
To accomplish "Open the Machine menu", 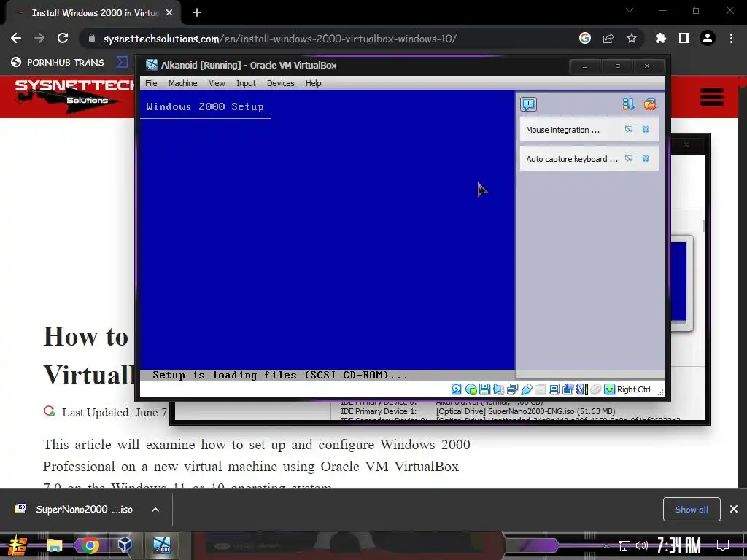I will pyautogui.click(x=182, y=83).
